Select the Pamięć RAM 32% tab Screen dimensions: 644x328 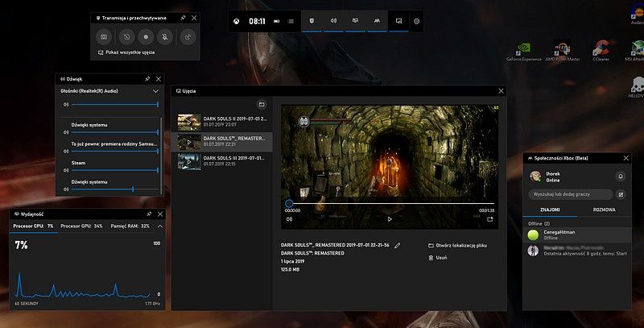[130, 226]
